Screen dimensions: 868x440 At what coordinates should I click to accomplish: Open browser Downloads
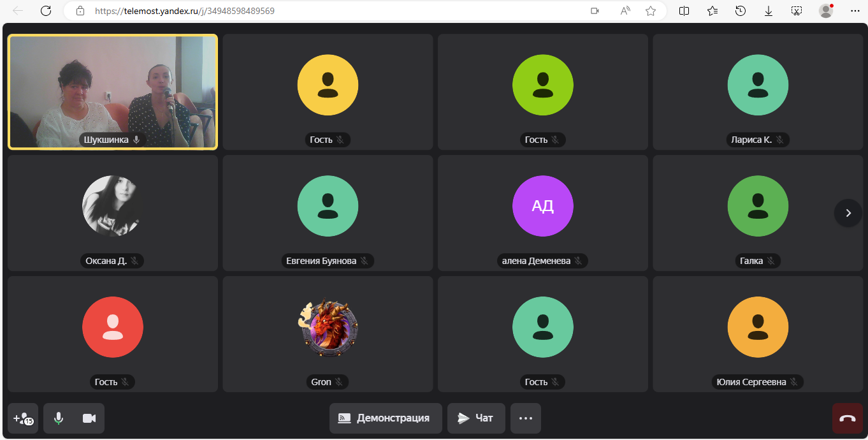(x=769, y=11)
